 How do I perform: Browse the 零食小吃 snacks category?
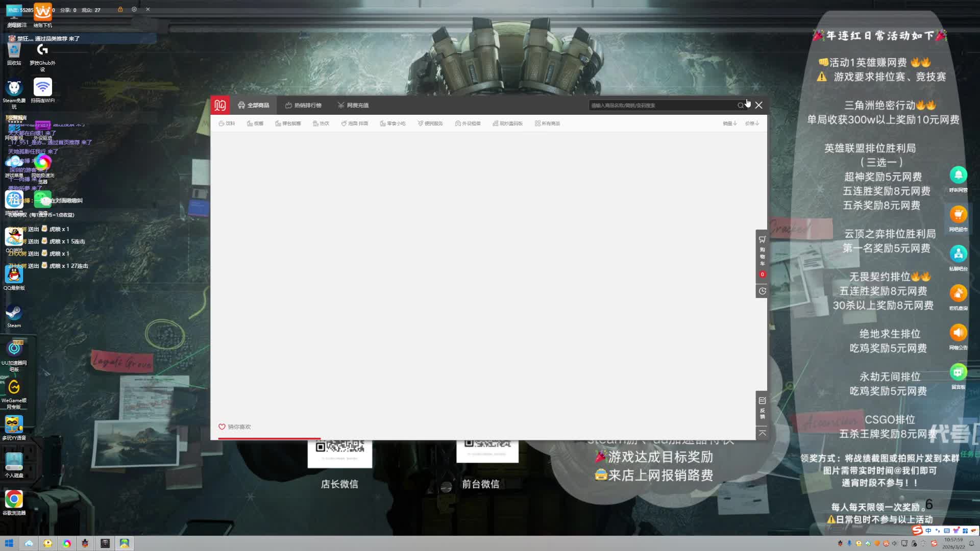(x=393, y=123)
